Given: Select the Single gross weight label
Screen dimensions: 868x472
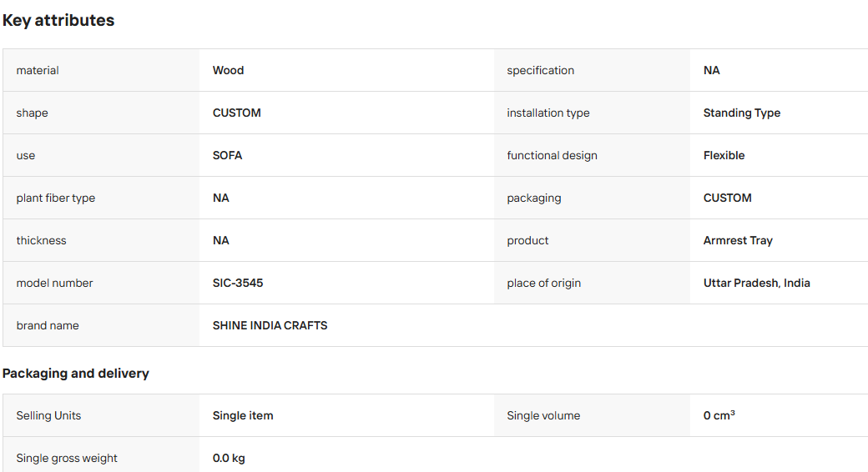Looking at the screenshot, I should pos(67,458).
